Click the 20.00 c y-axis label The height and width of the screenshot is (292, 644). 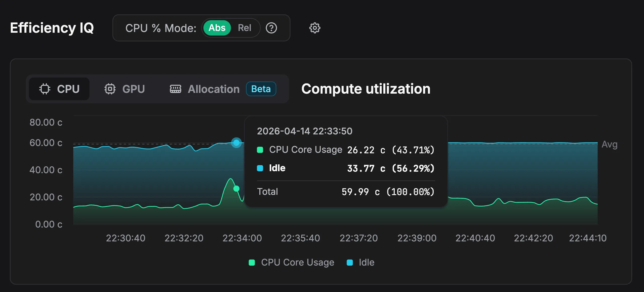(x=46, y=197)
